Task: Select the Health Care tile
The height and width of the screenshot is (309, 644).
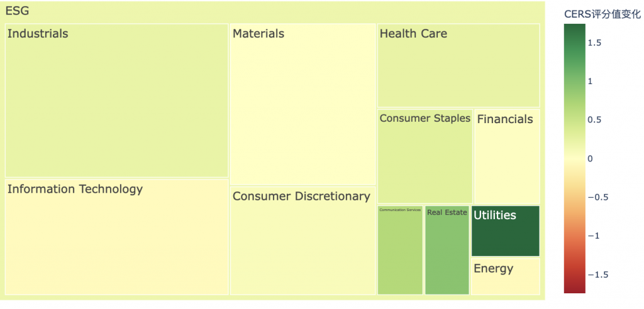Action: (x=458, y=65)
